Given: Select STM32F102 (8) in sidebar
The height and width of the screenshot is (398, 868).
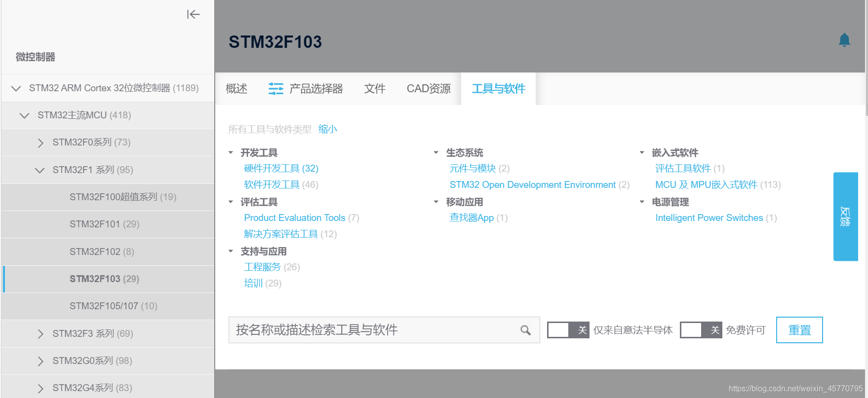Looking at the screenshot, I should (x=108, y=252).
